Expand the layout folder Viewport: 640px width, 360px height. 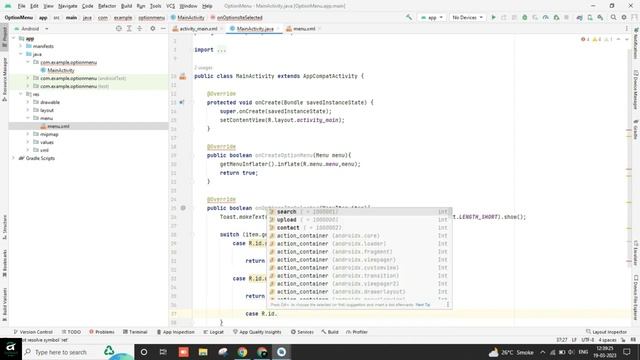click(28, 110)
